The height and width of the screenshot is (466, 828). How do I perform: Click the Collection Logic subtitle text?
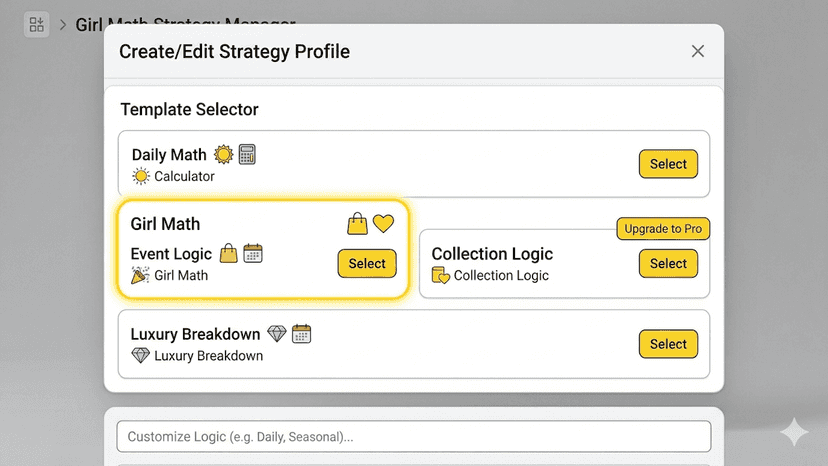(501, 275)
